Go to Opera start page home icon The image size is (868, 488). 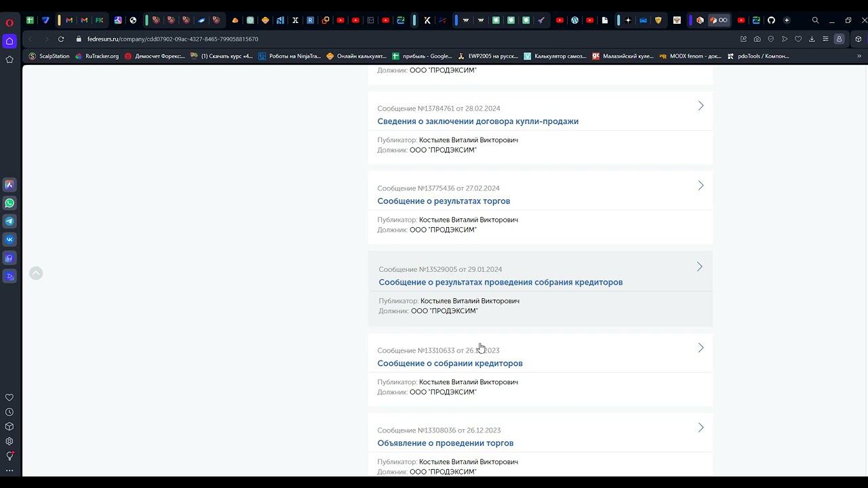(x=9, y=41)
